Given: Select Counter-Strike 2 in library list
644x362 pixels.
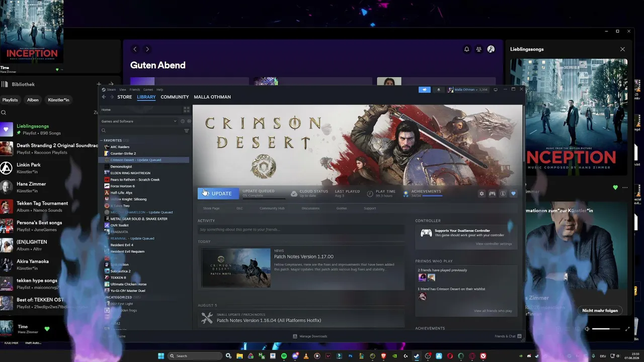Looking at the screenshot, I should 123,153.
